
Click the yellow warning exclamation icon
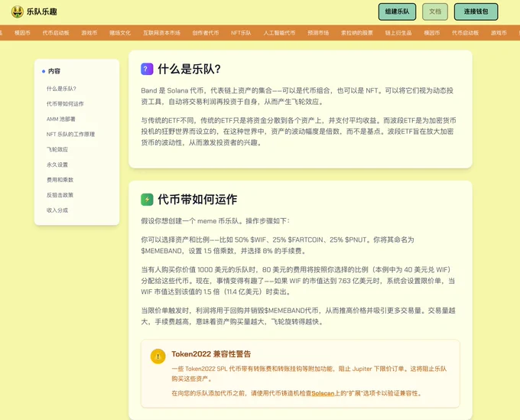[158, 357]
